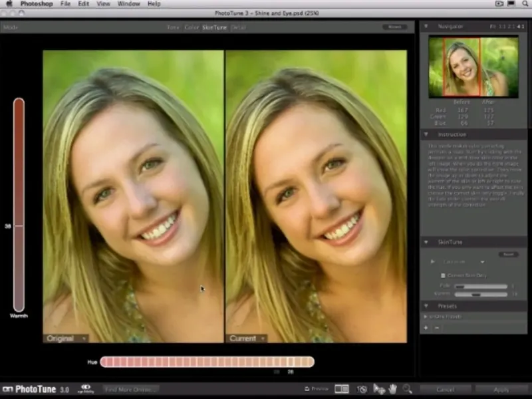Open the Window menu
This screenshot has height=399, width=532.
point(128,4)
